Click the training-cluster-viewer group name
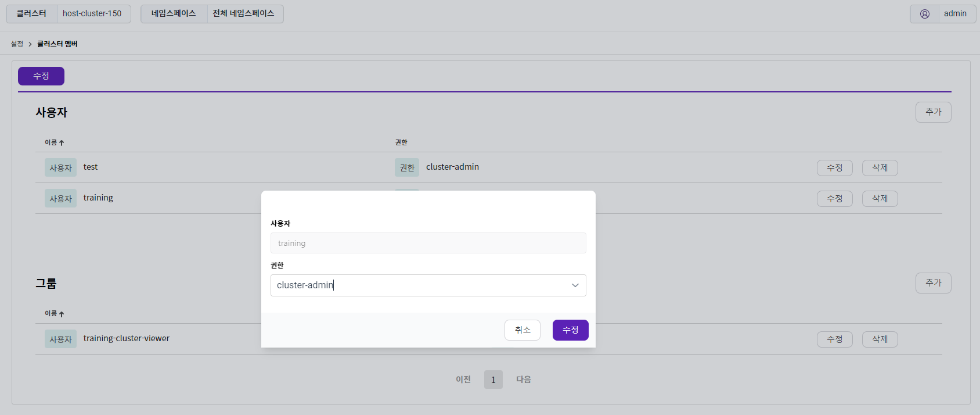 pos(127,339)
